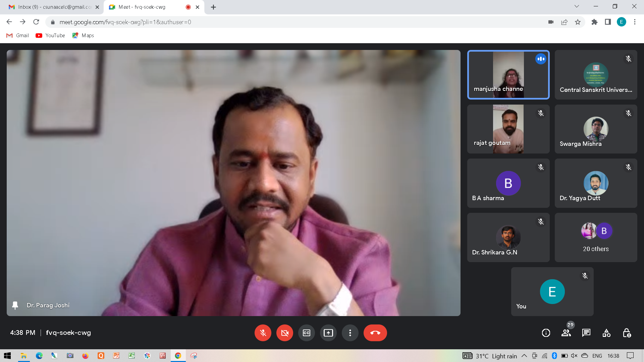Select 20 others participants tile

click(596, 237)
